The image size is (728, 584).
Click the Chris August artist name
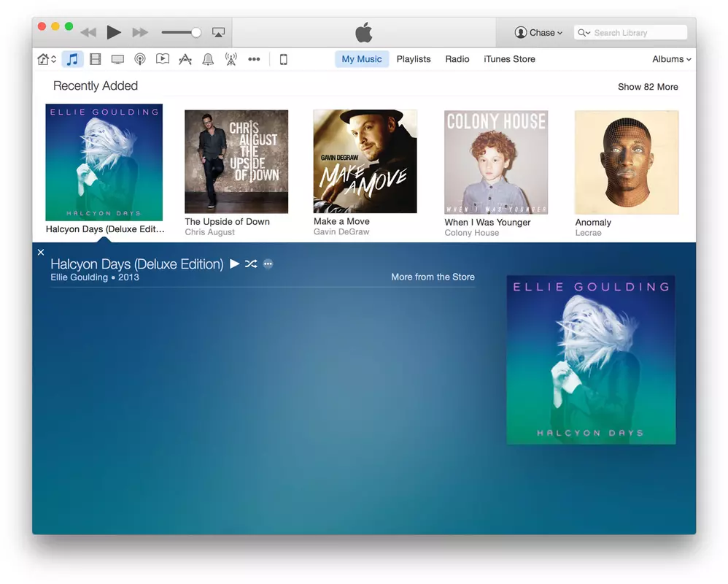tap(210, 232)
